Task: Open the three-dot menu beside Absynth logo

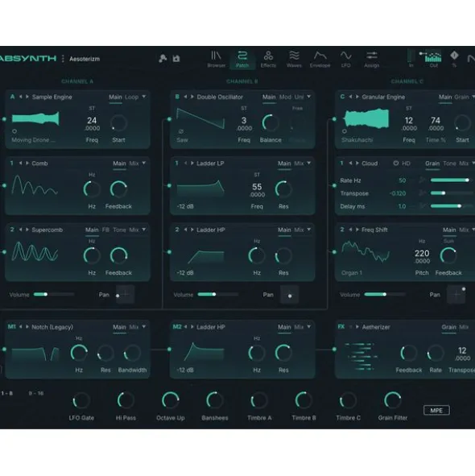Action: pos(63,59)
